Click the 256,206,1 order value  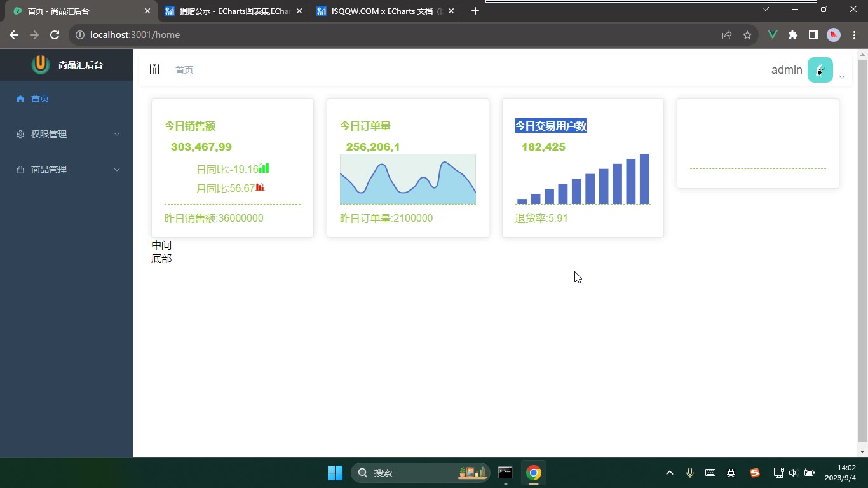pyautogui.click(x=373, y=147)
